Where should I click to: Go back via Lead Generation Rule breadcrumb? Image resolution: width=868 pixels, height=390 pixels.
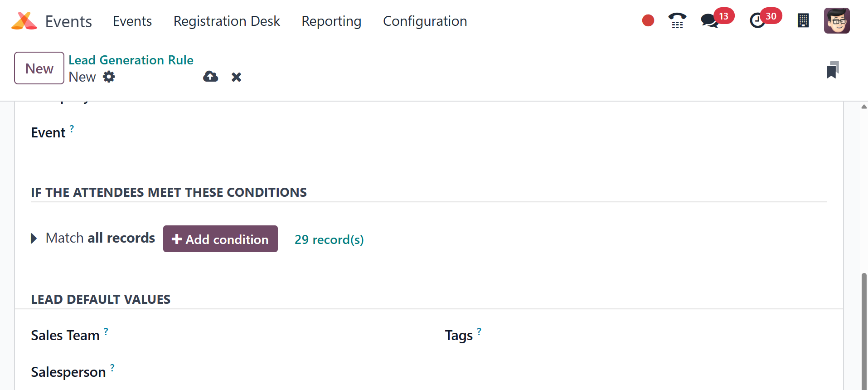coord(131,60)
